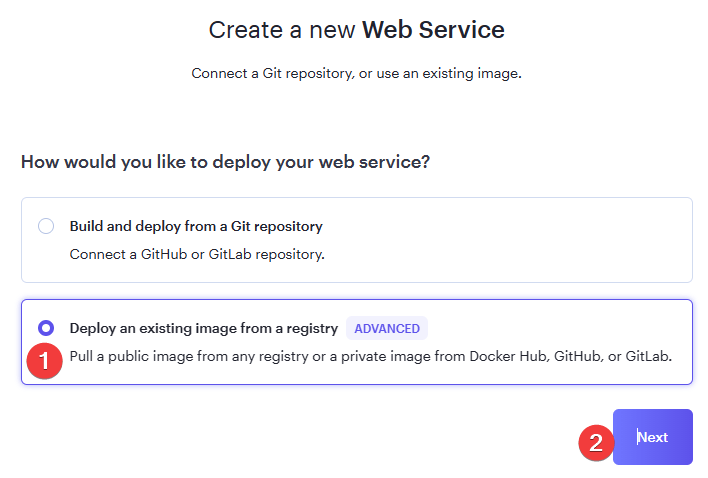The image size is (708, 478).
Task: Select the Git repository radio button
Action: 46,226
